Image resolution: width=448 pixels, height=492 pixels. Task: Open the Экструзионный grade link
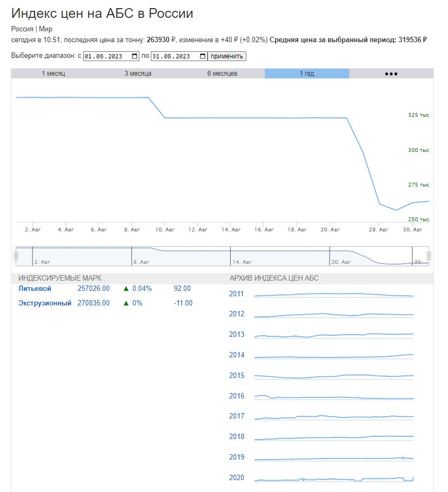tap(45, 303)
